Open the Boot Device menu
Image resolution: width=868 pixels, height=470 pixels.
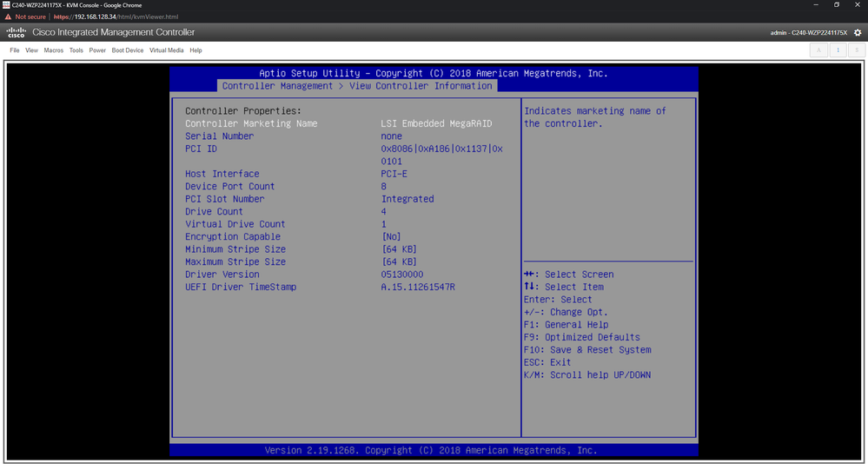[128, 50]
